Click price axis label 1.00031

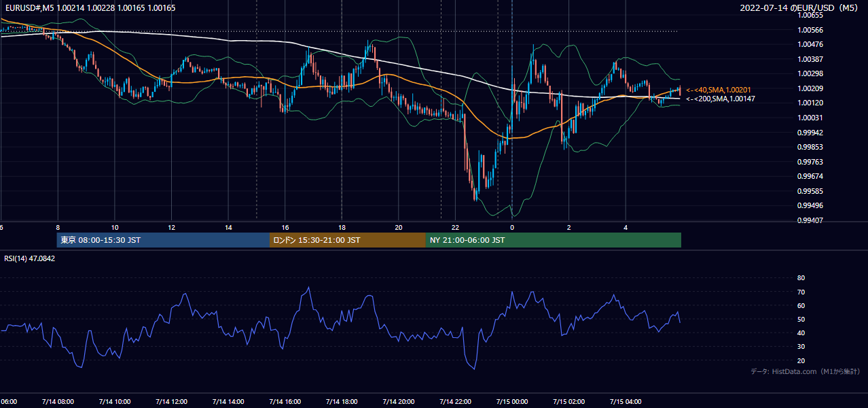[810, 118]
